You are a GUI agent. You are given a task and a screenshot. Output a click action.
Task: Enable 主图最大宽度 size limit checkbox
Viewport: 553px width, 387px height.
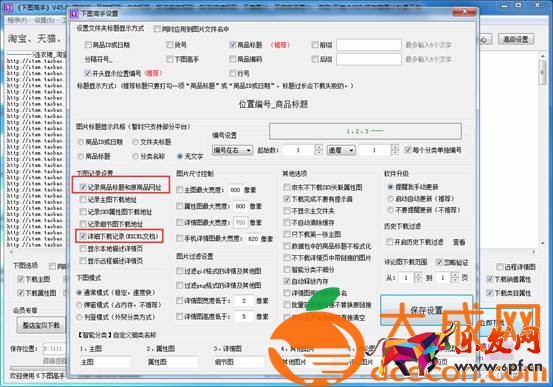point(180,190)
